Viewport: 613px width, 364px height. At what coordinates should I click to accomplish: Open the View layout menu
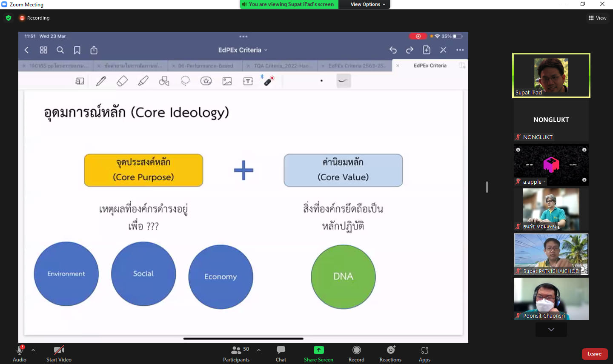tap(598, 18)
